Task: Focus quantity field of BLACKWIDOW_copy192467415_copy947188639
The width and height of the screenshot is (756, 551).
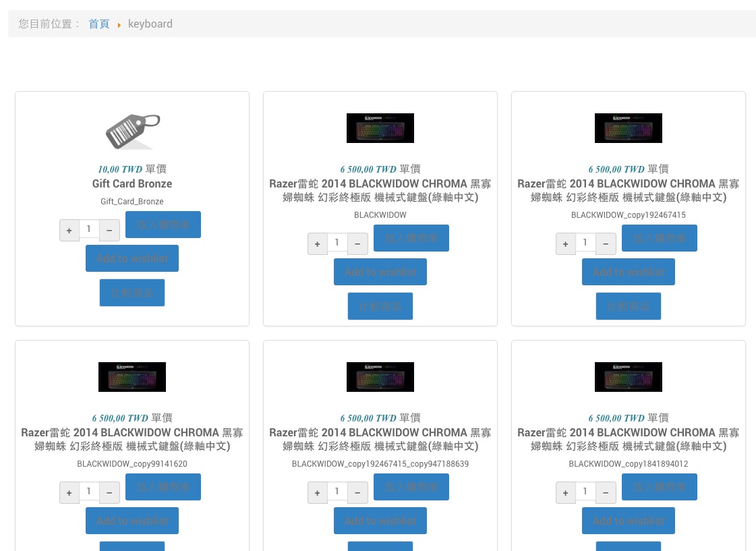Action: (x=337, y=491)
